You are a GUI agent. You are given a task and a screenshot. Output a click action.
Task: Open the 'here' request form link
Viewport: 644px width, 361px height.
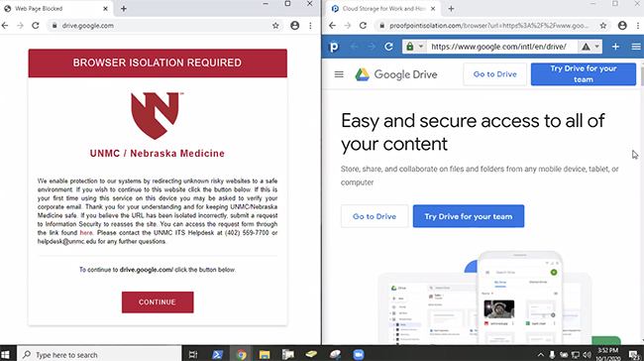tap(86, 233)
